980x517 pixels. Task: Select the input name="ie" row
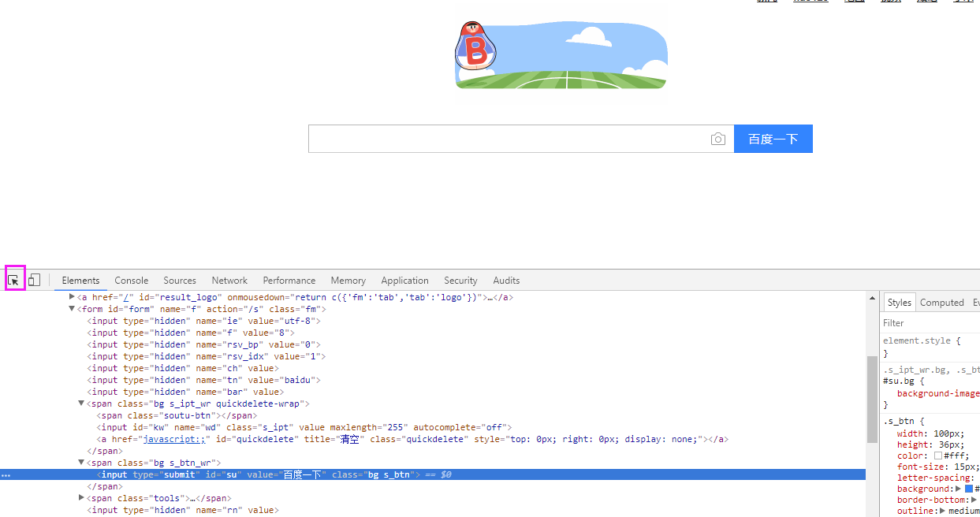(x=203, y=321)
